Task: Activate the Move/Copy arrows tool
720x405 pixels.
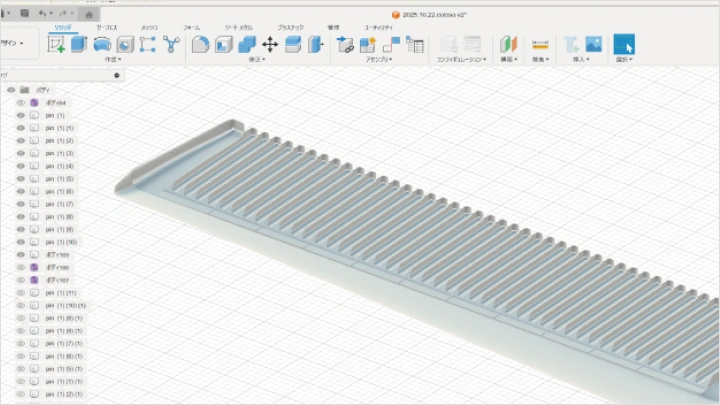Action: (270, 45)
